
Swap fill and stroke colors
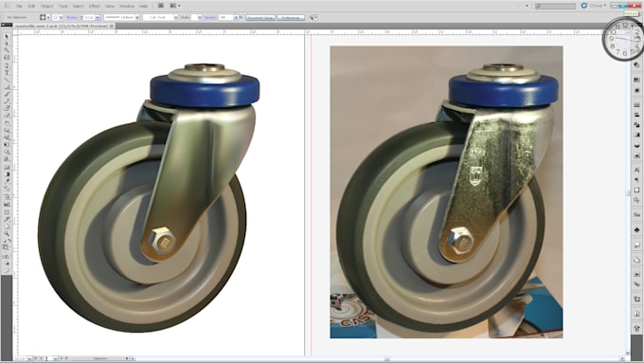click(9, 241)
